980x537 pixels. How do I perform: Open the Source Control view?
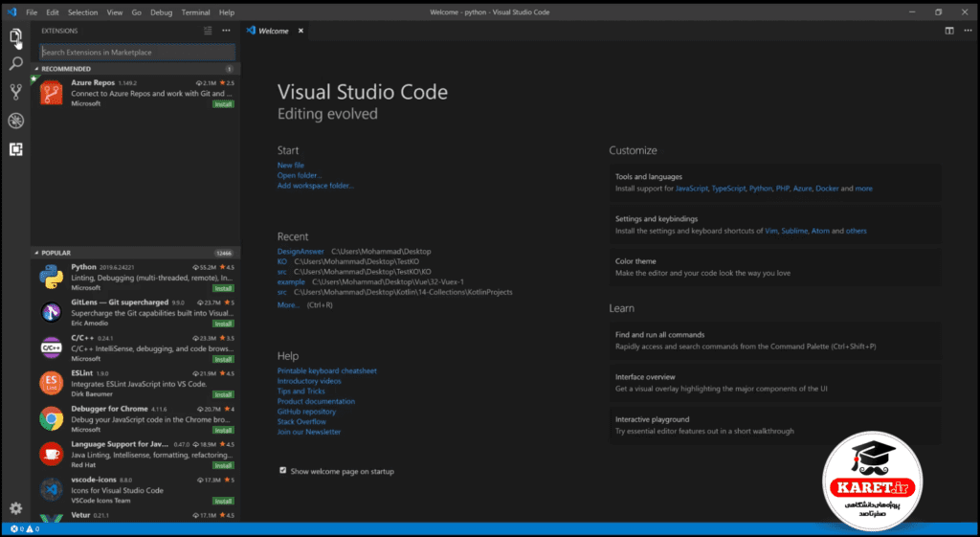click(x=15, y=92)
